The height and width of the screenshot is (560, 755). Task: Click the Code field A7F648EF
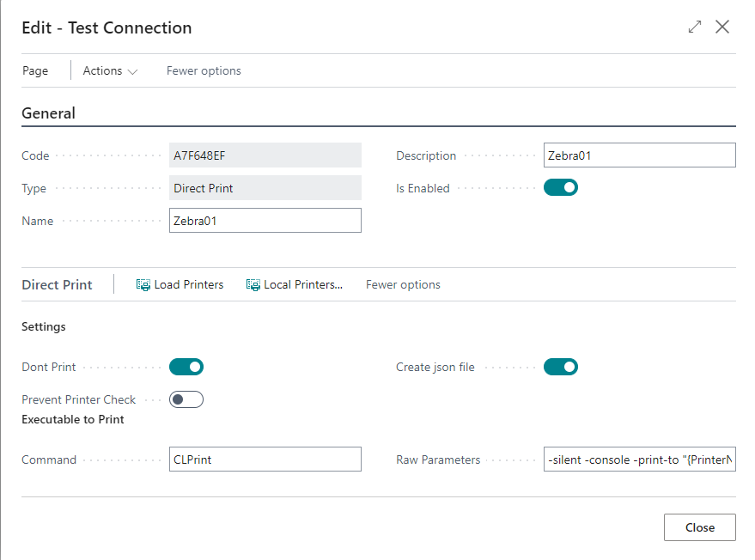[265, 155]
